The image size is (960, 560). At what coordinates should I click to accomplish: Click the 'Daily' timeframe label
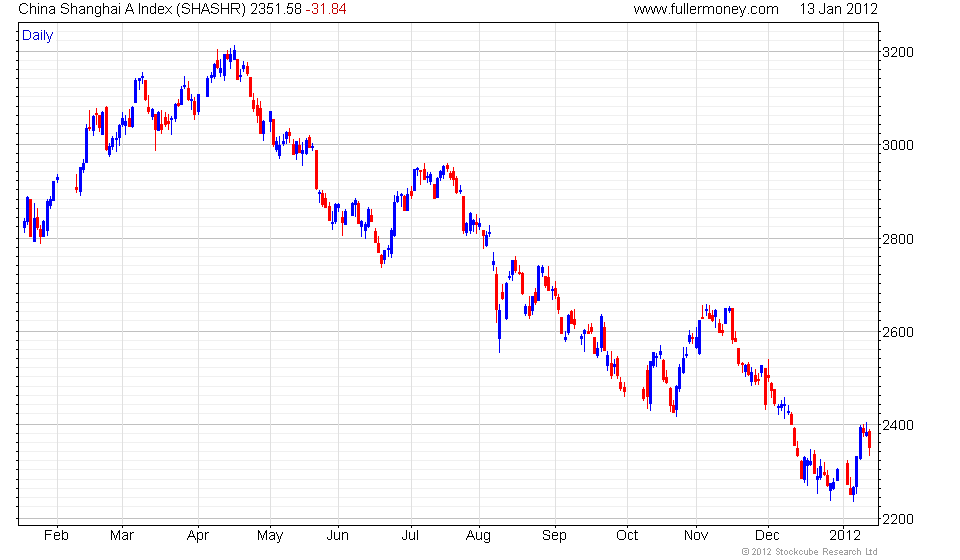[x=37, y=35]
